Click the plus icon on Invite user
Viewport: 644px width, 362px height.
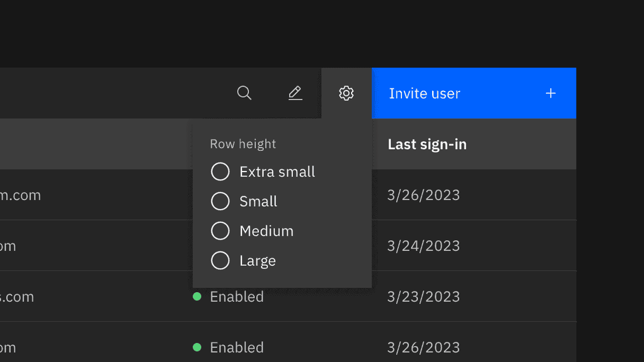tap(551, 93)
